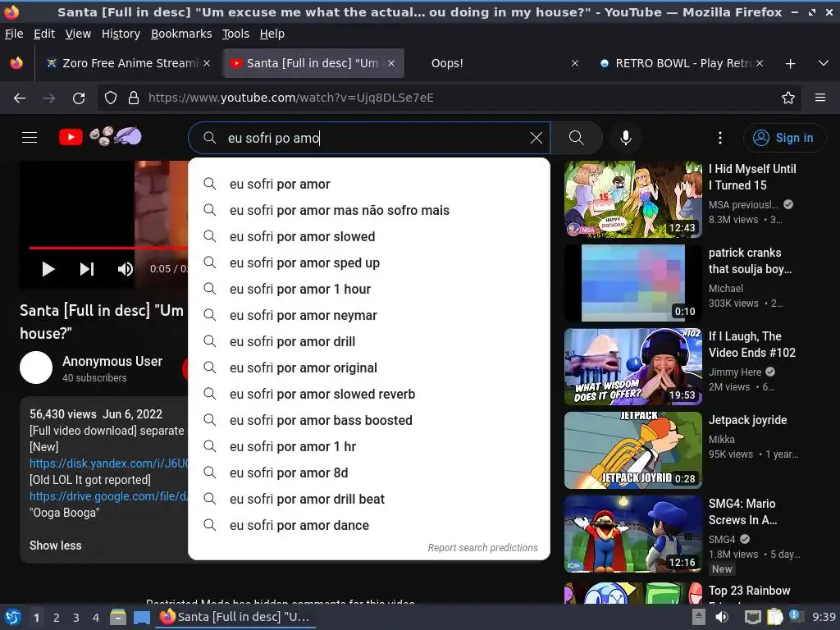Start voice search with the microphone icon
The height and width of the screenshot is (630, 840).
pos(625,138)
